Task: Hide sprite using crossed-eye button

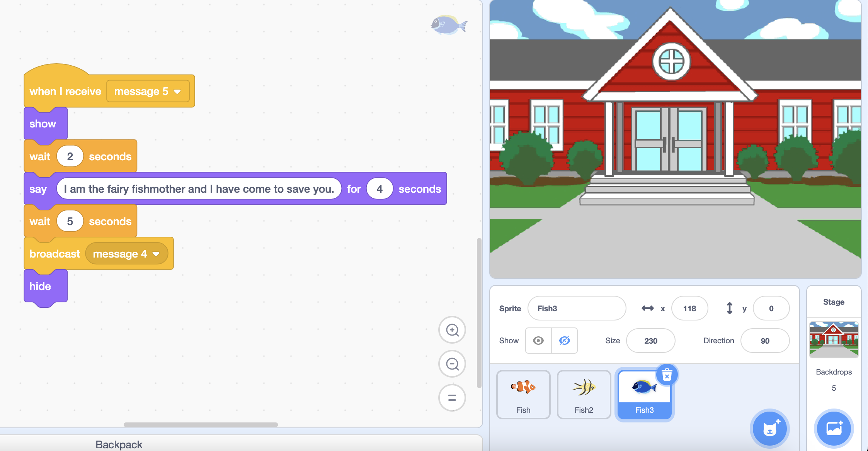Action: click(x=564, y=341)
